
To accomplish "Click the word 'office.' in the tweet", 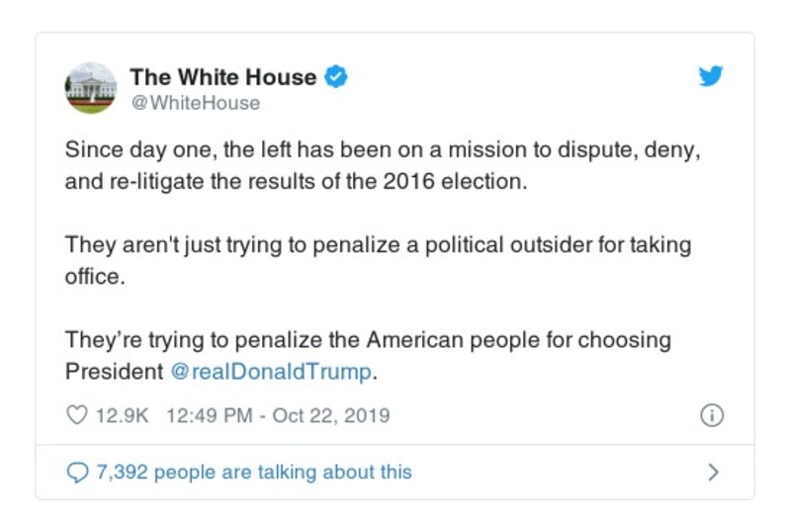I will pos(96,276).
